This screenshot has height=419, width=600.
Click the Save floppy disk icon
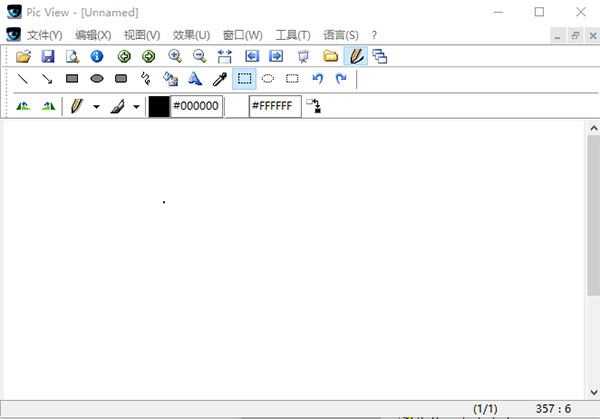click(47, 56)
